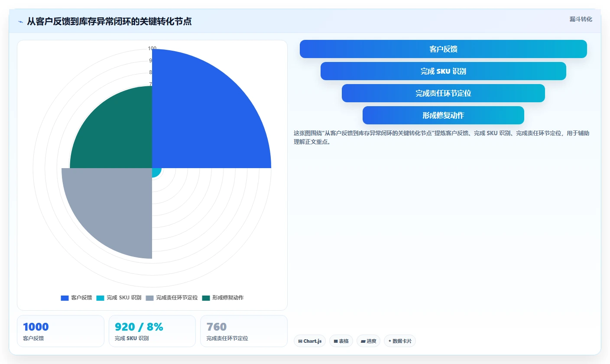Click the small cyan polar chart segment
Screen dimensions: 610x364
pyautogui.click(x=156, y=172)
